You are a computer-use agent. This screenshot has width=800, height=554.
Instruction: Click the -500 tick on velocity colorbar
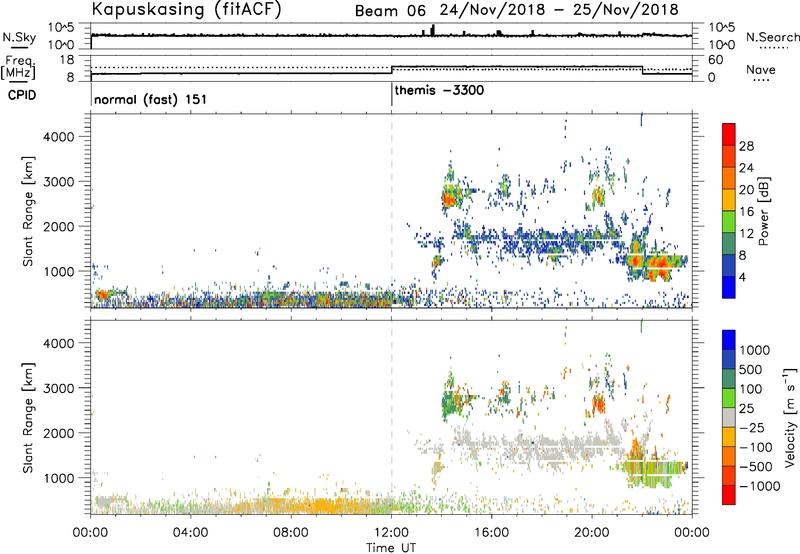tap(756, 467)
